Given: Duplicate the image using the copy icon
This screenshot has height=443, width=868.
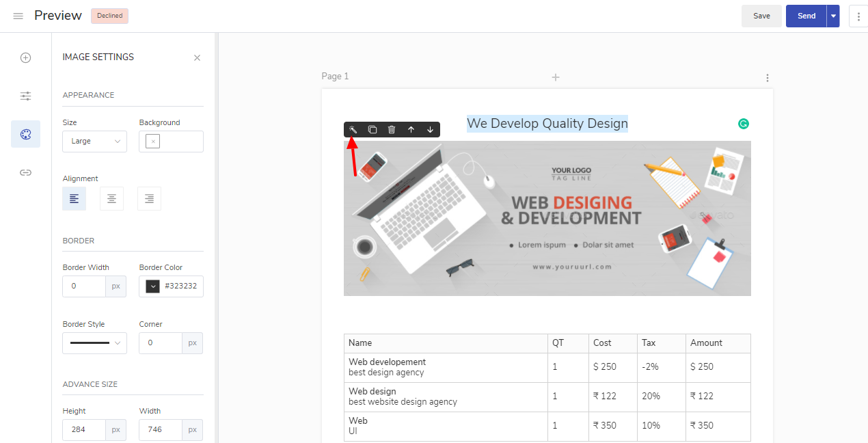Looking at the screenshot, I should coord(372,129).
